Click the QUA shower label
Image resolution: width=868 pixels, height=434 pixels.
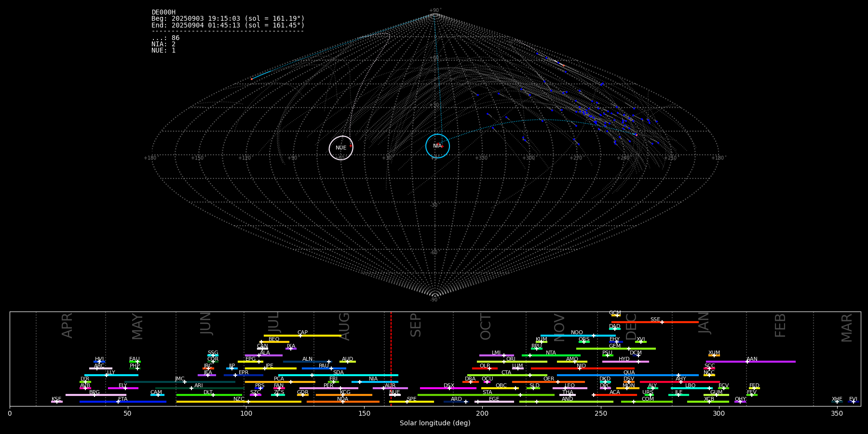[x=629, y=372]
